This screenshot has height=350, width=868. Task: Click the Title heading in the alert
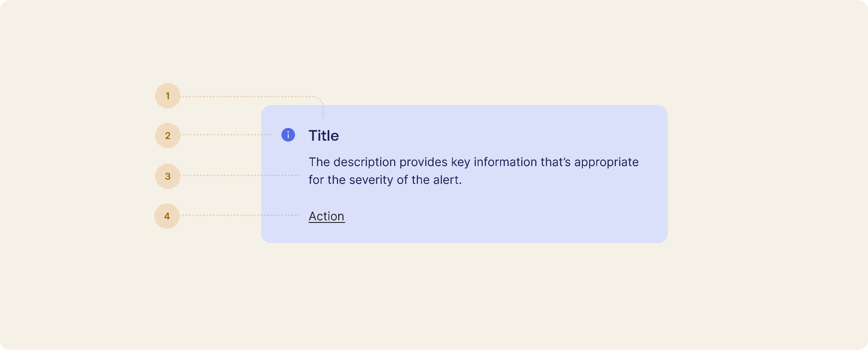(x=324, y=136)
